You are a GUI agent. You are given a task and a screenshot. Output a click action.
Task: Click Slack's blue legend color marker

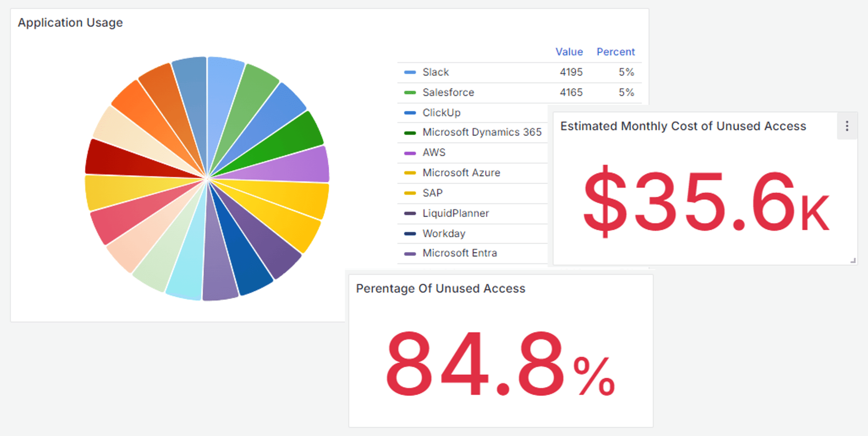tap(410, 72)
